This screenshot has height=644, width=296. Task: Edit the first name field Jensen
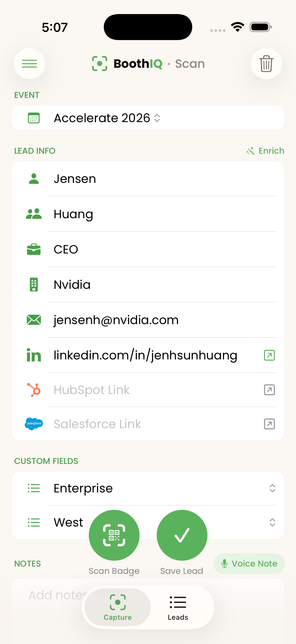tap(160, 179)
